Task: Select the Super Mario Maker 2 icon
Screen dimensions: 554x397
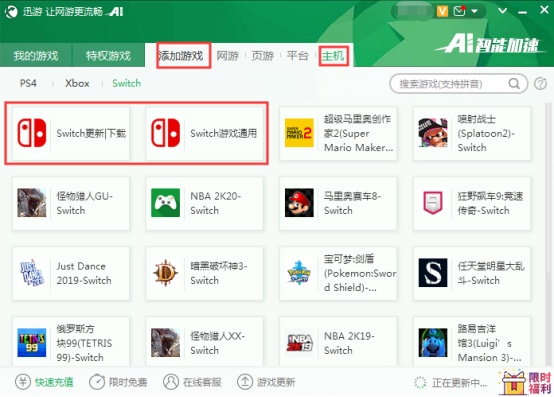Action: 299,133
